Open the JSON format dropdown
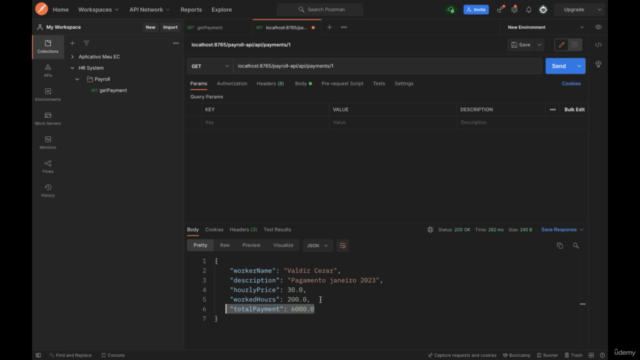The image size is (640, 360). tap(317, 245)
